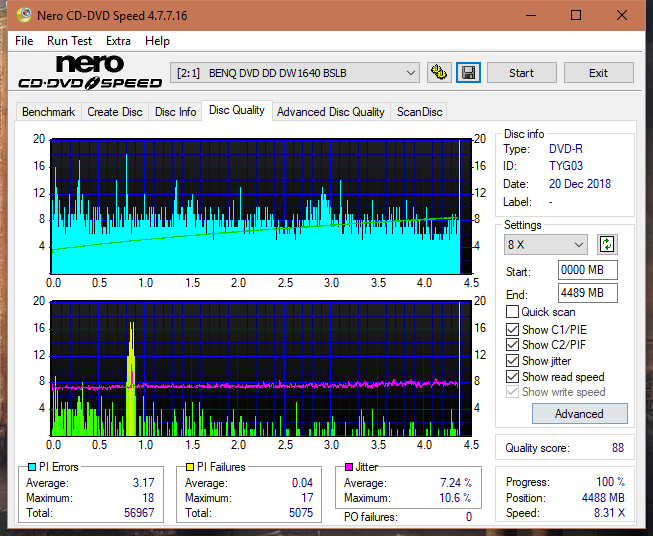Click the PI Failures maximum 17
This screenshot has height=536, width=653.
307,498
